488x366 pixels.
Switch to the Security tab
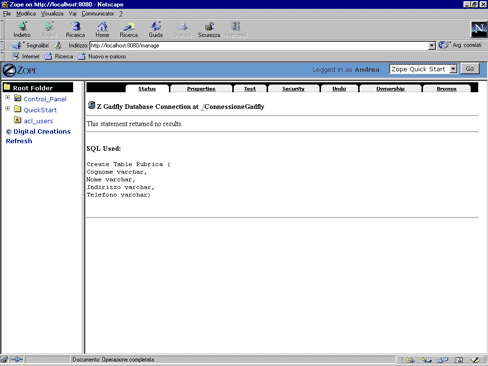click(293, 89)
